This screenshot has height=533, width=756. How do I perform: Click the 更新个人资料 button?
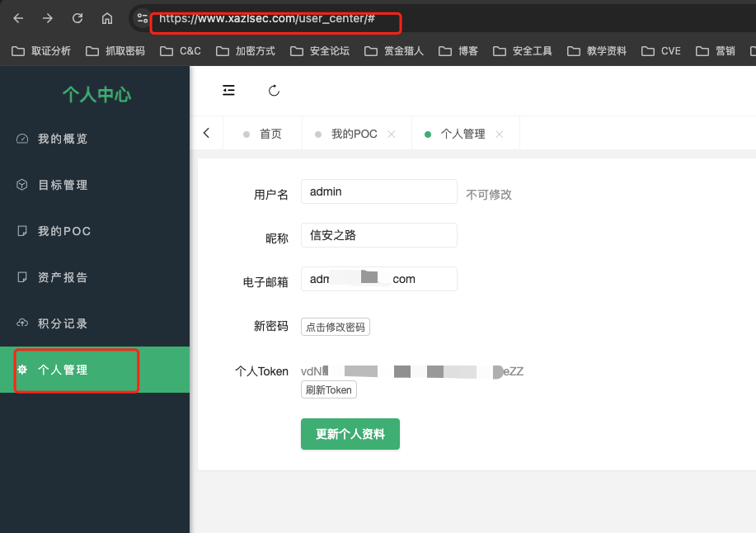(350, 434)
